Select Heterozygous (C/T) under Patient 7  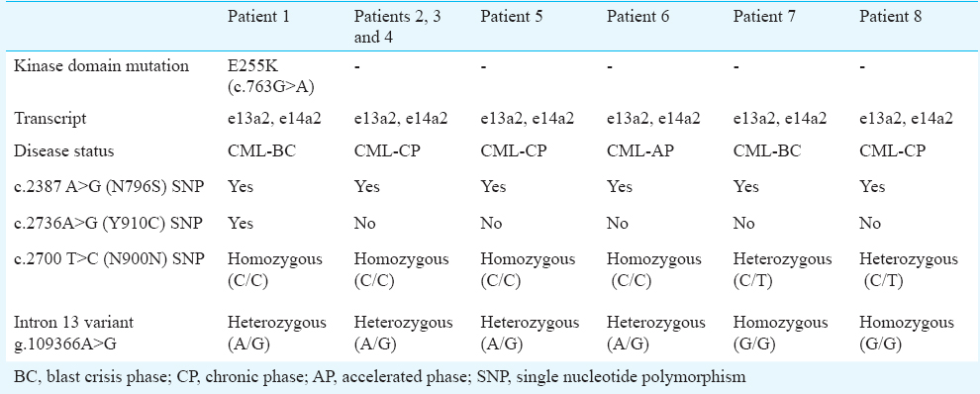tap(782, 270)
